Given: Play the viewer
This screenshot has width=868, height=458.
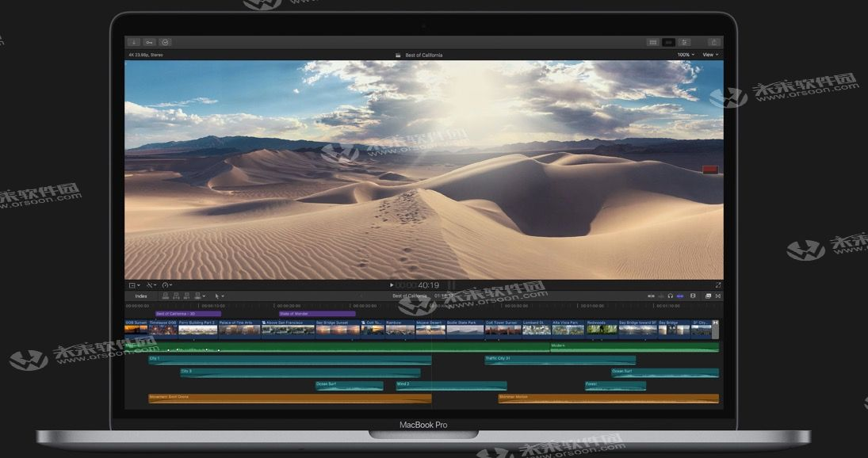Looking at the screenshot, I should [x=392, y=285].
